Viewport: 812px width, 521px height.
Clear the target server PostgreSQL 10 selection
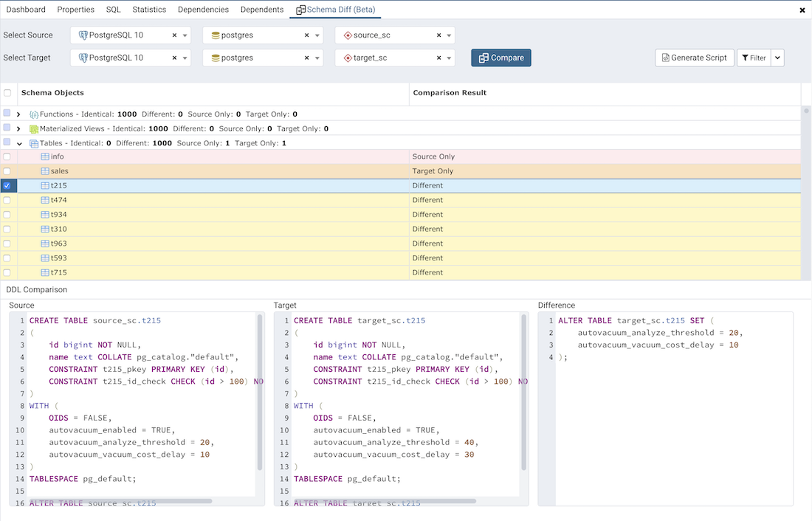point(174,58)
